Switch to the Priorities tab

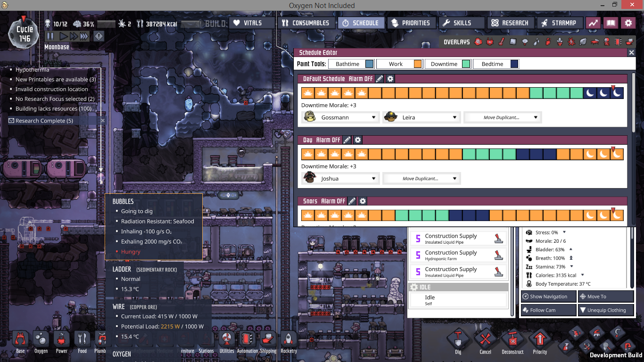tap(410, 23)
